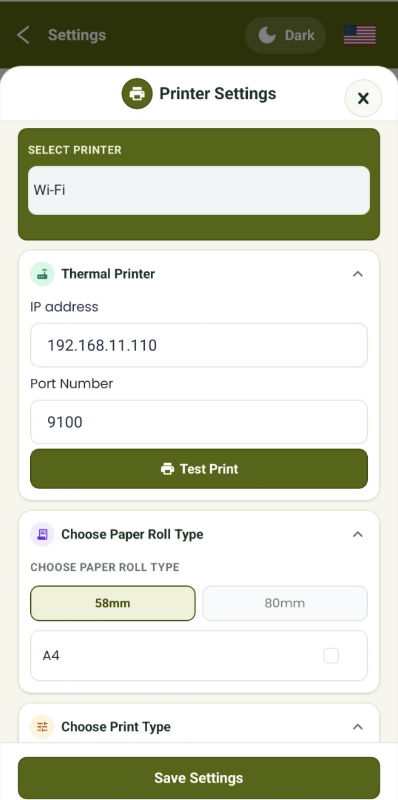Select the 58mm paper roll option

113,603
